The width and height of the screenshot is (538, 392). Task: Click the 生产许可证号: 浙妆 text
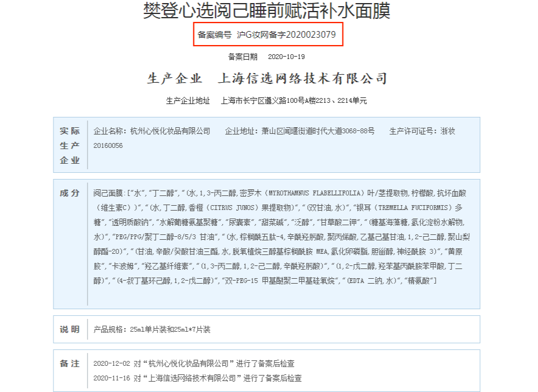coord(422,131)
